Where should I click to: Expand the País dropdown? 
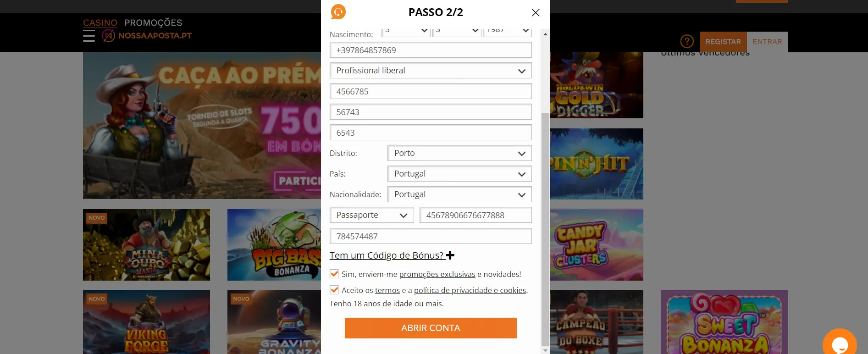click(x=459, y=174)
